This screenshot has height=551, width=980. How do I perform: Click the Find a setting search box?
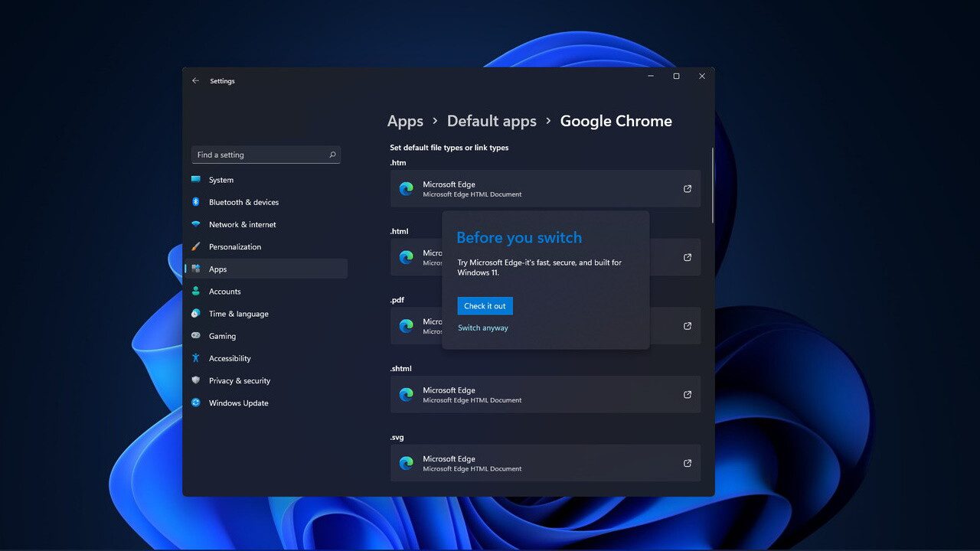pyautogui.click(x=266, y=155)
